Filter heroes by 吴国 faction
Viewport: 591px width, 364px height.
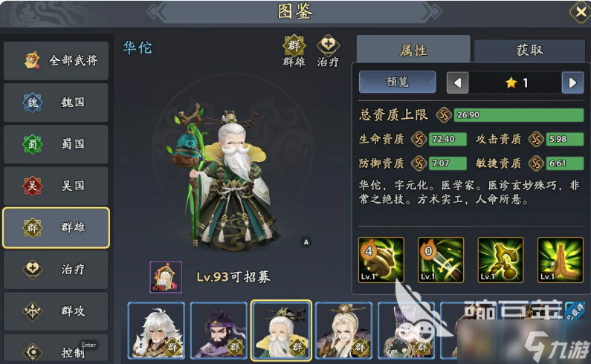56,186
